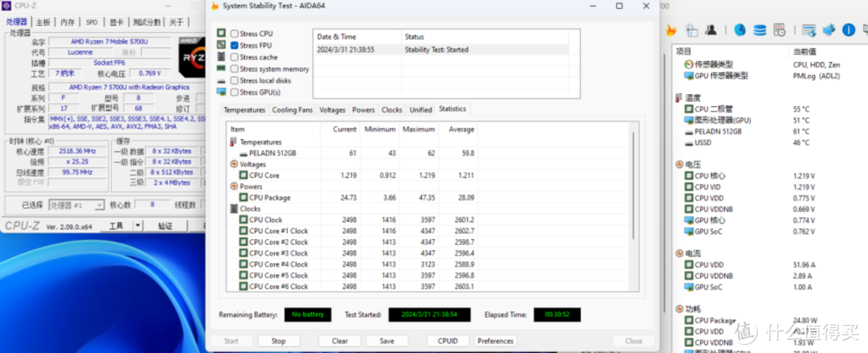Click the AMD Ryzen logo in CPU-Z
The width and height of the screenshot is (868, 353).
pos(191,57)
